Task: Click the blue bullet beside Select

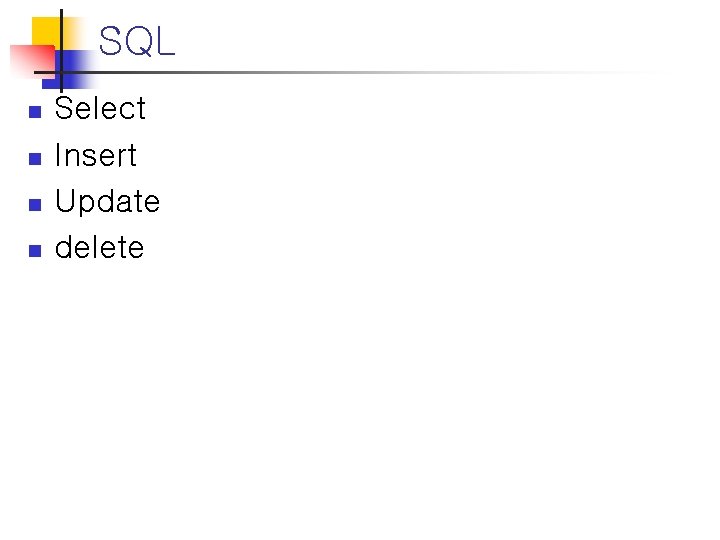Action: point(34,112)
